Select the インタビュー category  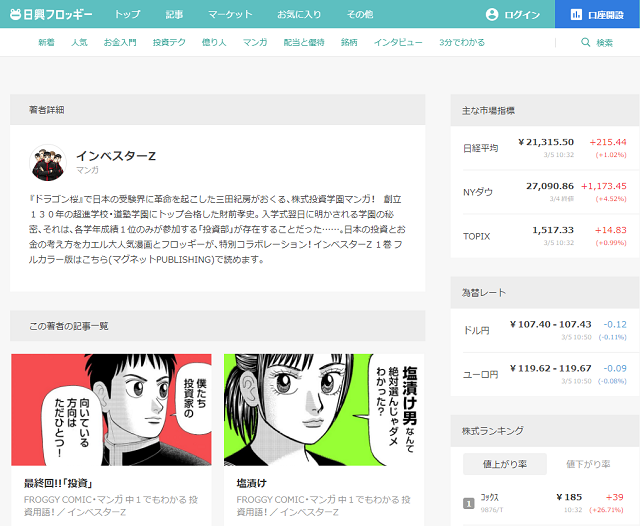(x=398, y=42)
